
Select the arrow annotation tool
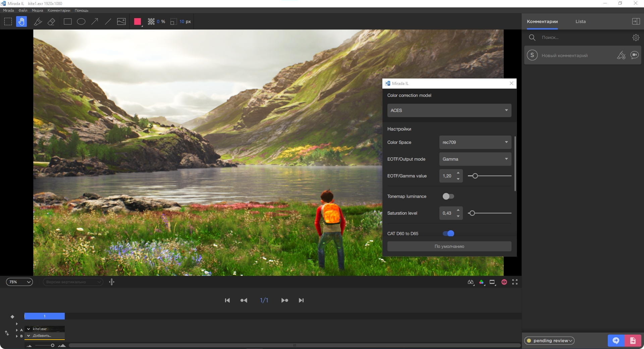coord(95,21)
